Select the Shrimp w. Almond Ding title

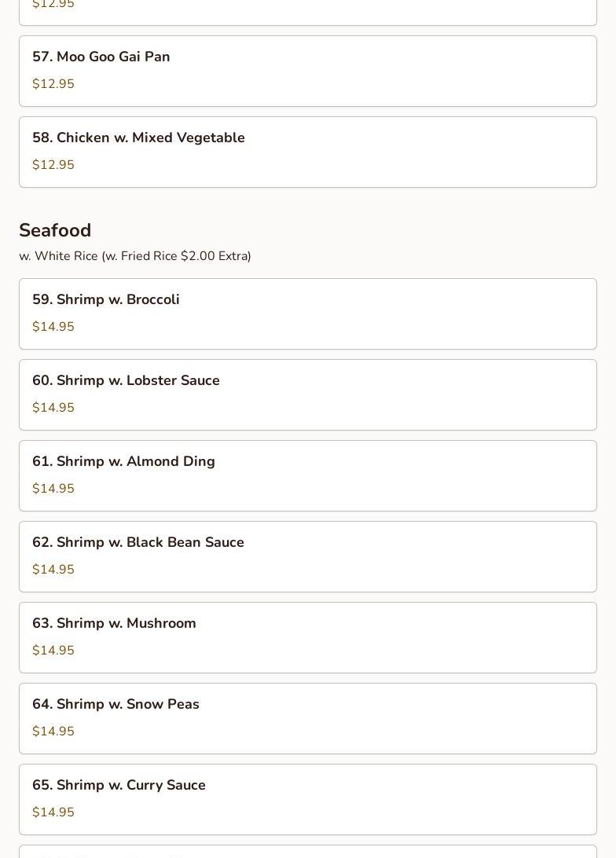tap(123, 461)
